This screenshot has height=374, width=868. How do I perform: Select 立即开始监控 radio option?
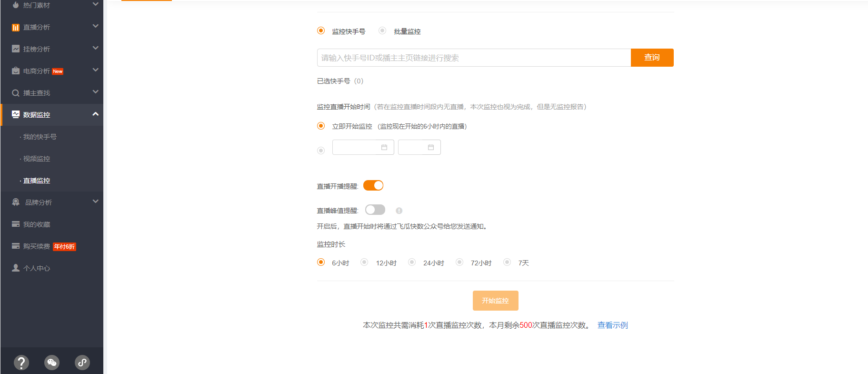(321, 126)
